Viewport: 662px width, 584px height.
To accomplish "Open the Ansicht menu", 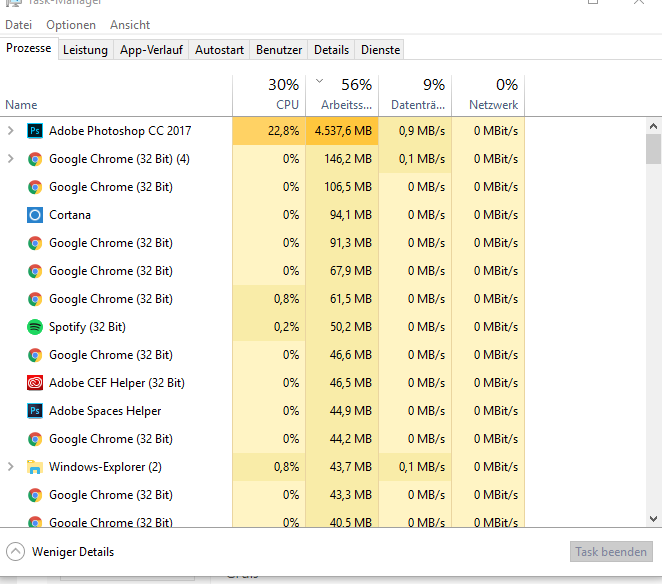I will [130, 25].
